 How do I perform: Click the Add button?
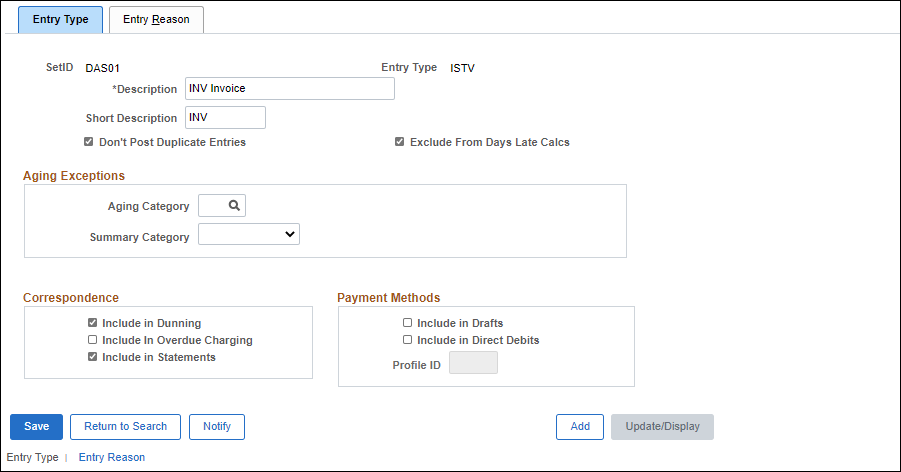[x=580, y=426]
